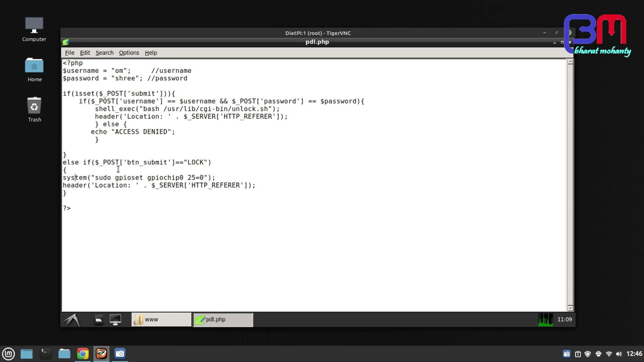Click the system("sudo gpioset gpiochip0 25=0") line

[x=139, y=178]
